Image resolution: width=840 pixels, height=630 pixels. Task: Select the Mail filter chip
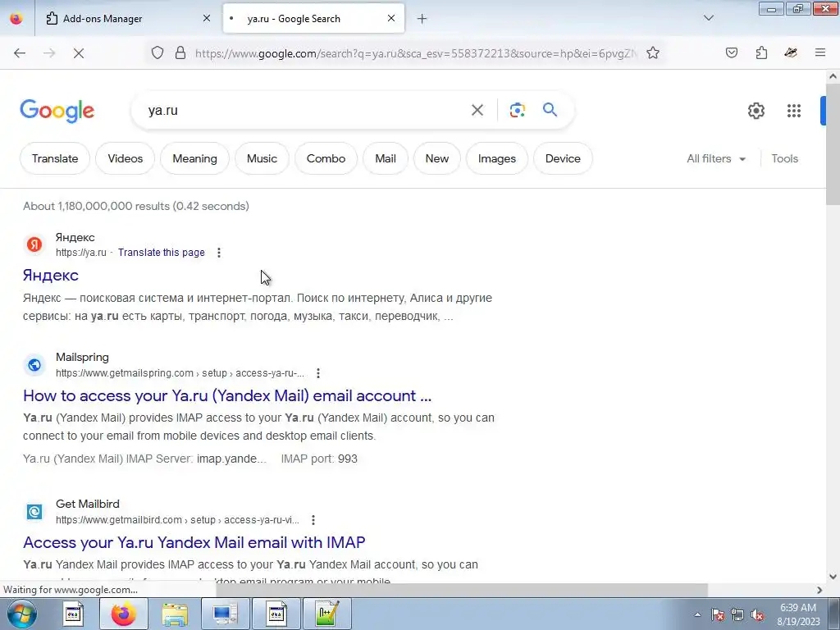pos(386,158)
